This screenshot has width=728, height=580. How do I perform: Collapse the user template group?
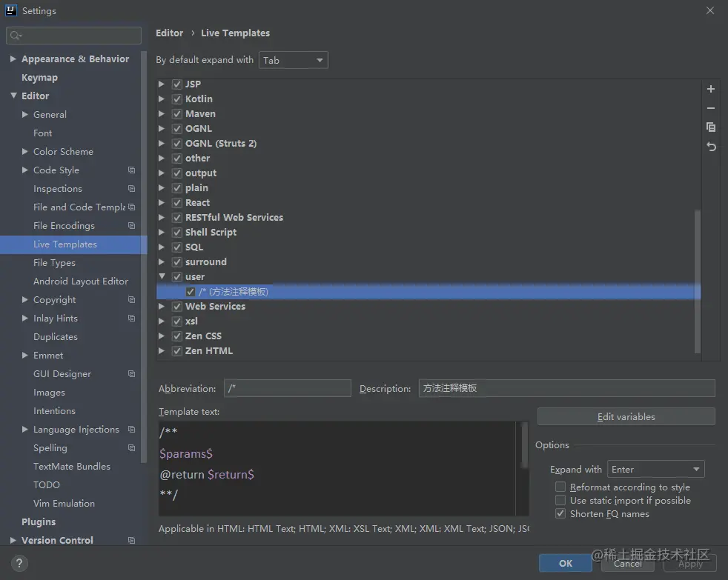click(x=162, y=276)
